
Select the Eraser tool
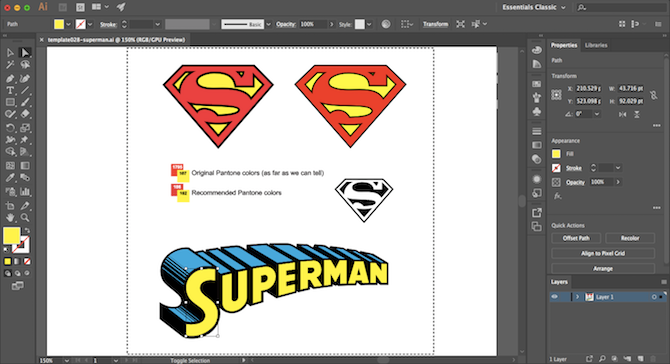coord(25,114)
